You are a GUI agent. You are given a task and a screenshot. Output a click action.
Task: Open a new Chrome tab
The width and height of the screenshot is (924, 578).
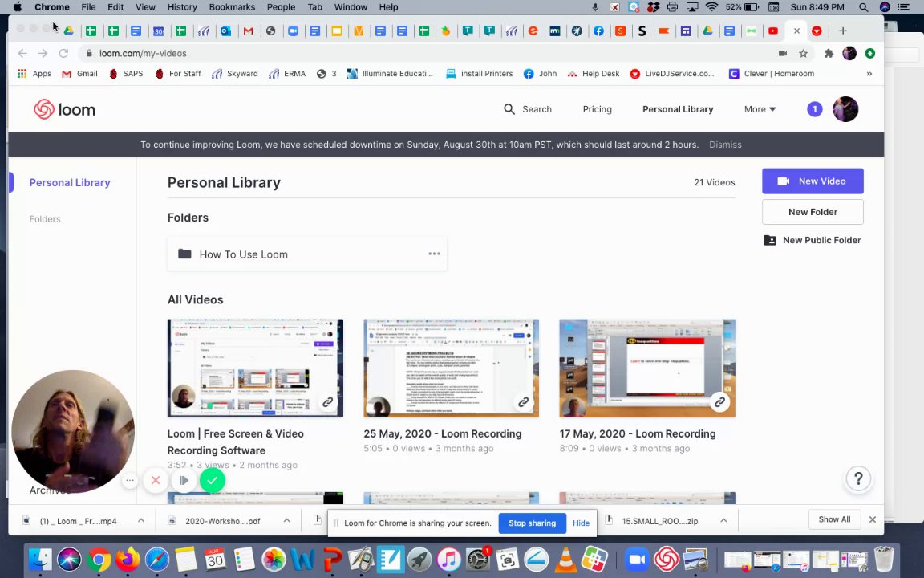[843, 31]
